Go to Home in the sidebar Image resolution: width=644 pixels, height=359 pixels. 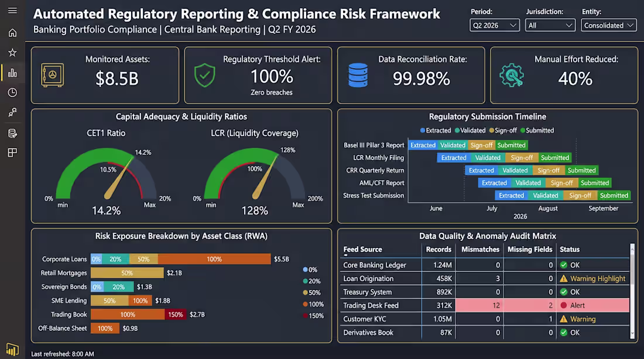click(12, 33)
